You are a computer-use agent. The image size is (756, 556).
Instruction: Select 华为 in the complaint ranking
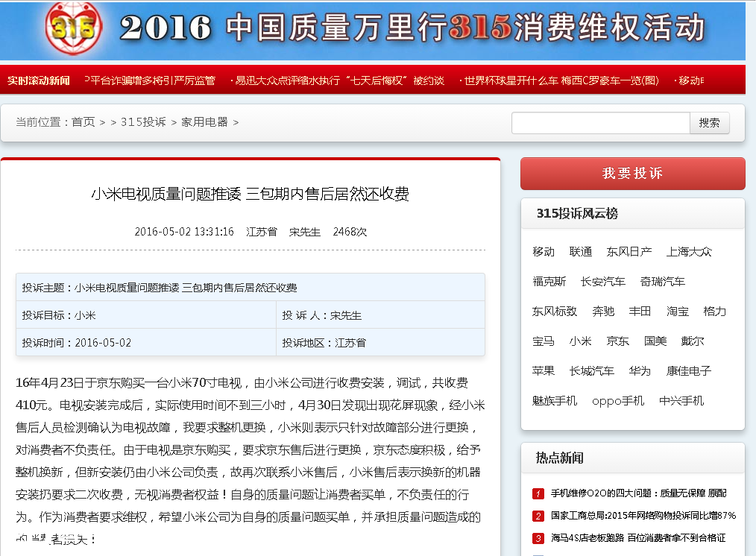(x=640, y=371)
